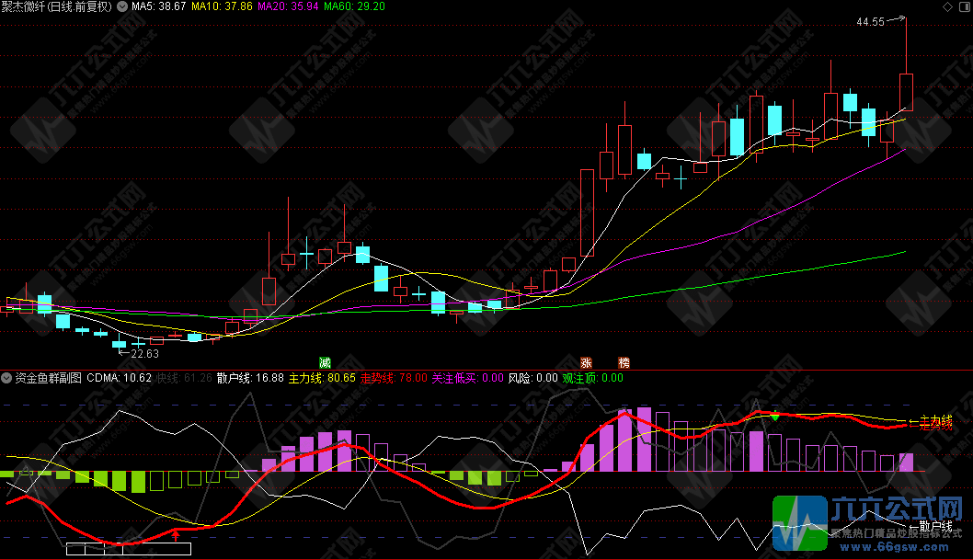Expand the main chart indicator dropdown arrow
This screenshot has width=973, height=560.
pyautogui.click(x=122, y=6)
